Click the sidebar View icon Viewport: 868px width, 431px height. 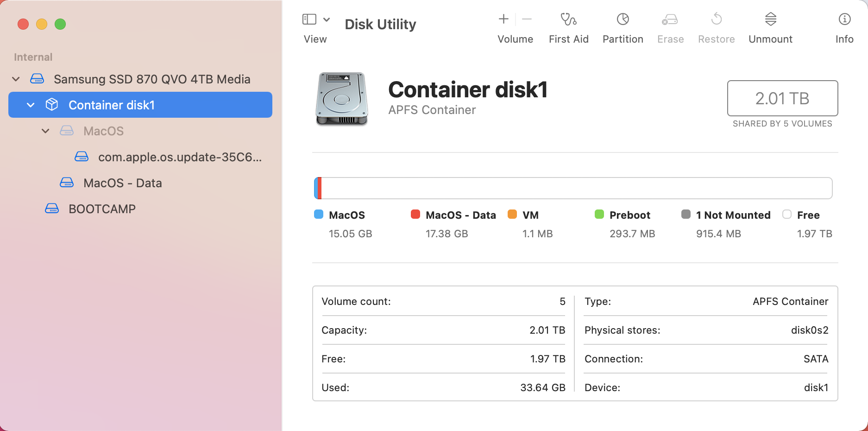click(309, 19)
